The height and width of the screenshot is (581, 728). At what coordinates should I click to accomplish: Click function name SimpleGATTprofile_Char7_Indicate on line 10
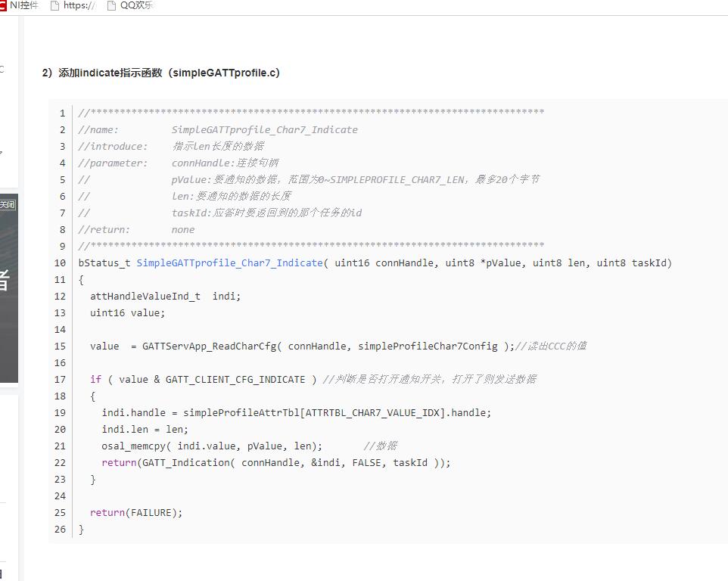click(x=229, y=263)
